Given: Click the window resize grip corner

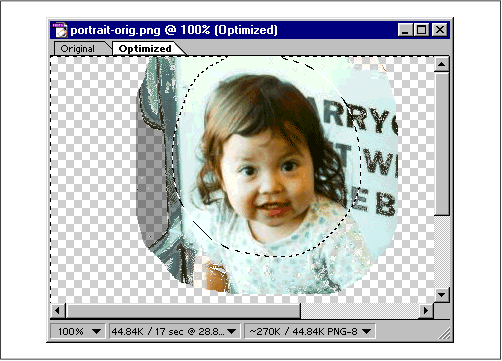Looking at the screenshot, I should 443,333.
